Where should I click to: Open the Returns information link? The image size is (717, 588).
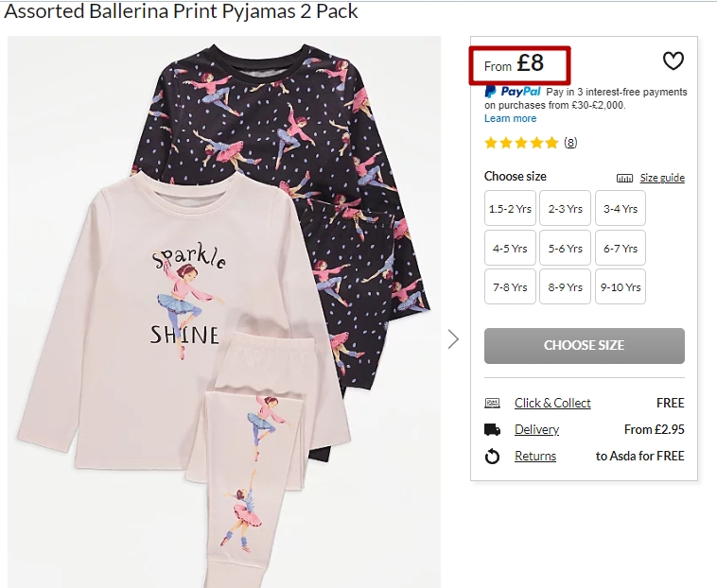(x=535, y=456)
